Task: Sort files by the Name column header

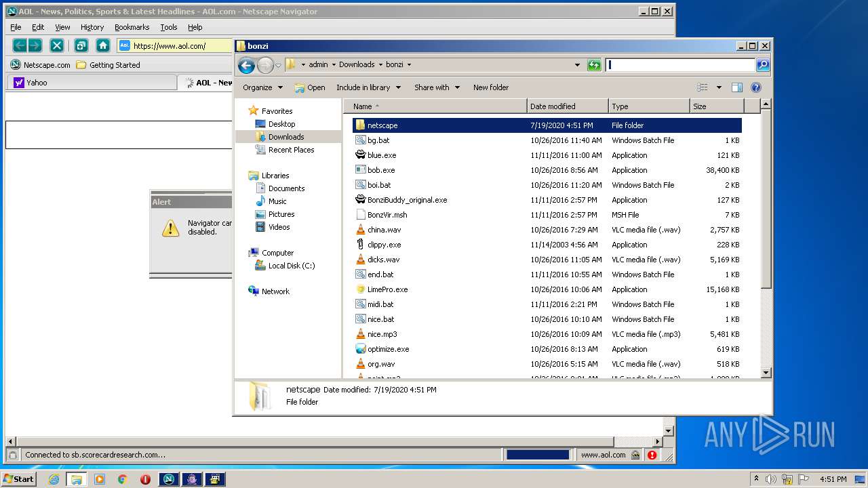Action: [x=435, y=106]
